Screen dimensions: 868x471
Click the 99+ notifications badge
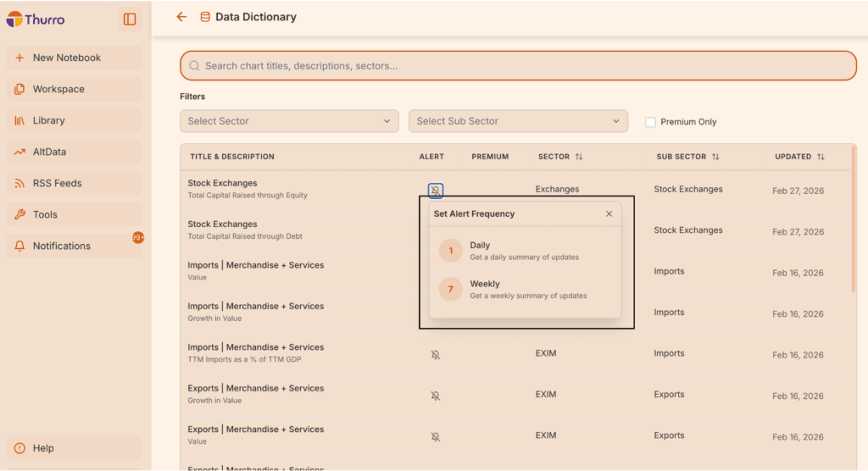pyautogui.click(x=138, y=237)
